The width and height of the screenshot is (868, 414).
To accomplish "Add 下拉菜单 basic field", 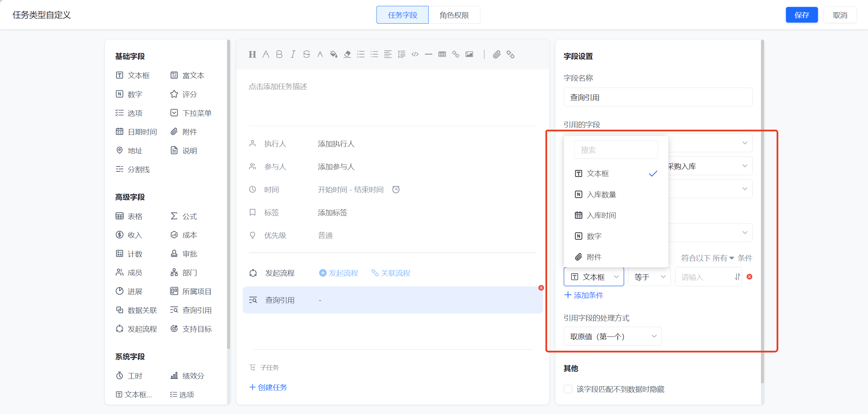I will point(191,113).
